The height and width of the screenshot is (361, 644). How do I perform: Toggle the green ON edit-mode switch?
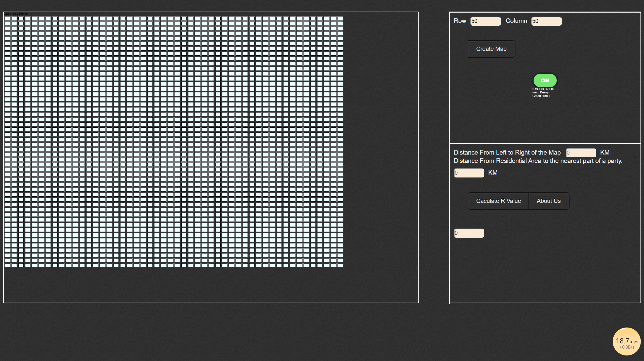545,80
